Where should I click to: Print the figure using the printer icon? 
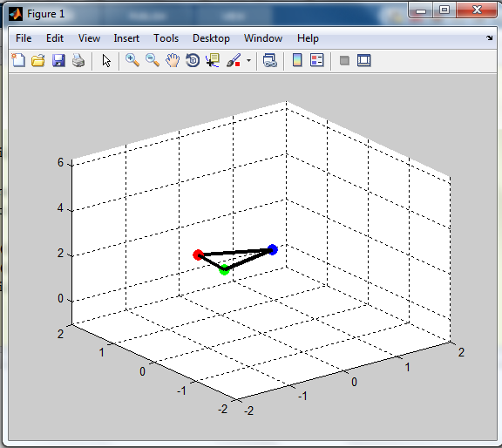tap(78, 60)
